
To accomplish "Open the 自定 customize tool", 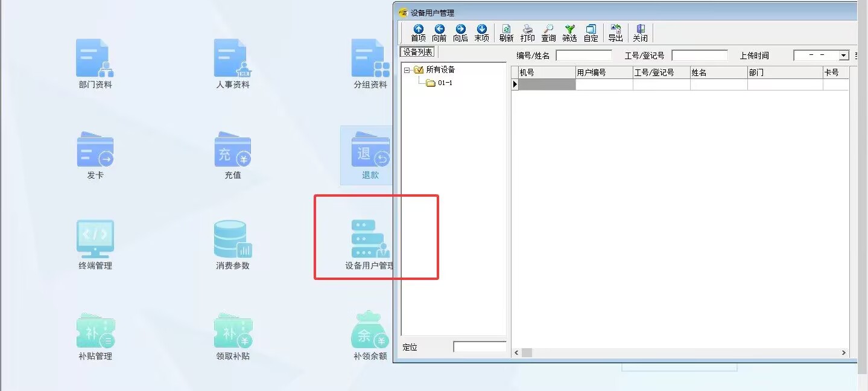I will click(x=591, y=33).
